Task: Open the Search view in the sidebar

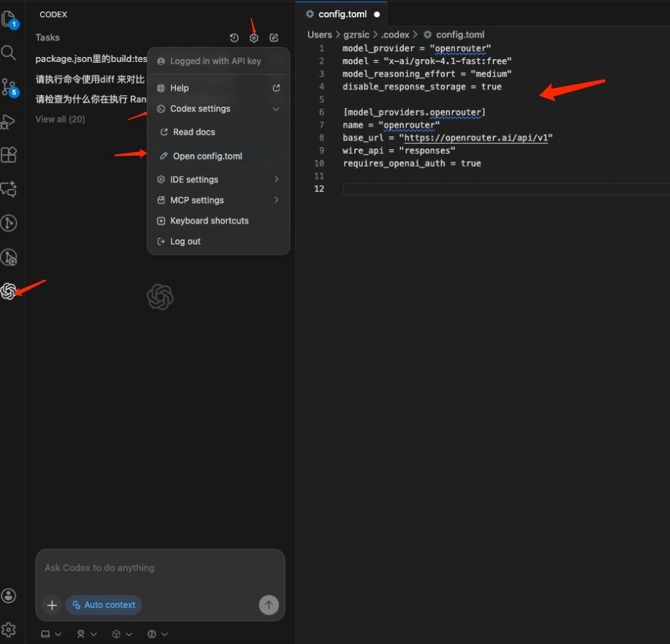Action: tap(9, 53)
